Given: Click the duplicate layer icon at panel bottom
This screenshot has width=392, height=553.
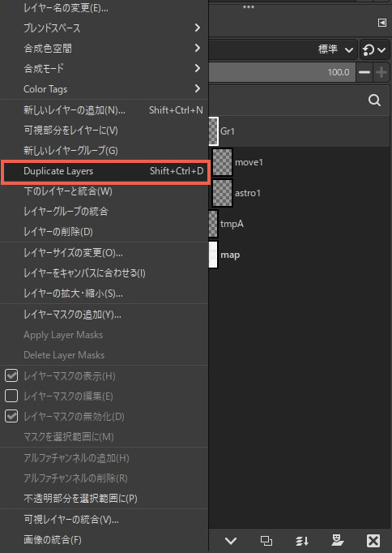Looking at the screenshot, I should coord(266,540).
